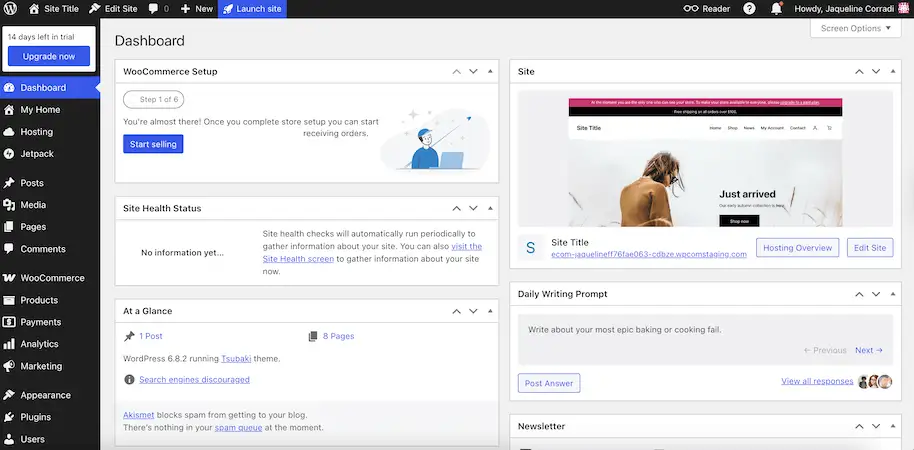Click the Jetpack sidebar icon
The height and width of the screenshot is (450, 914).
coord(9,154)
